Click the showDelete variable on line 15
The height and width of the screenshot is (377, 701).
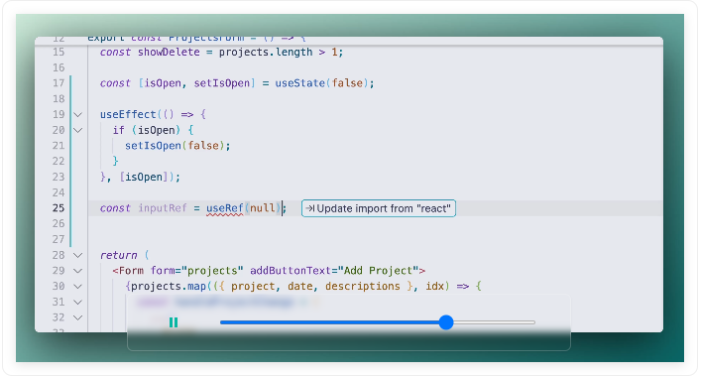[169, 52]
